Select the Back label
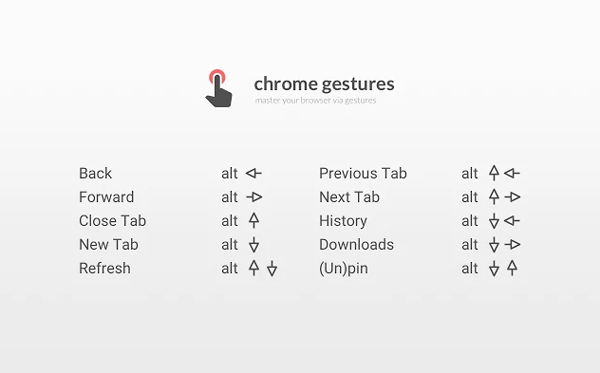 (x=95, y=173)
